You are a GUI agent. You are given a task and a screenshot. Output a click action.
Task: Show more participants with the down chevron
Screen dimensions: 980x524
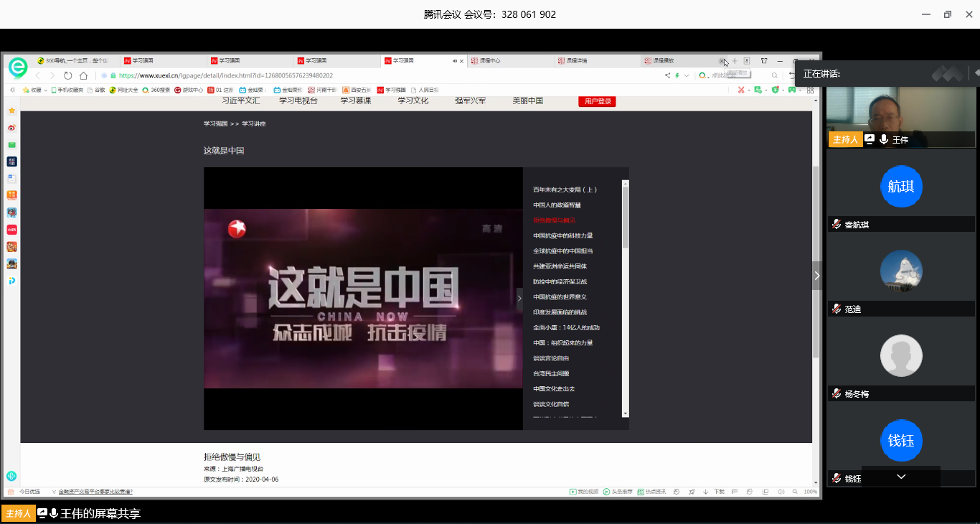[901, 477]
